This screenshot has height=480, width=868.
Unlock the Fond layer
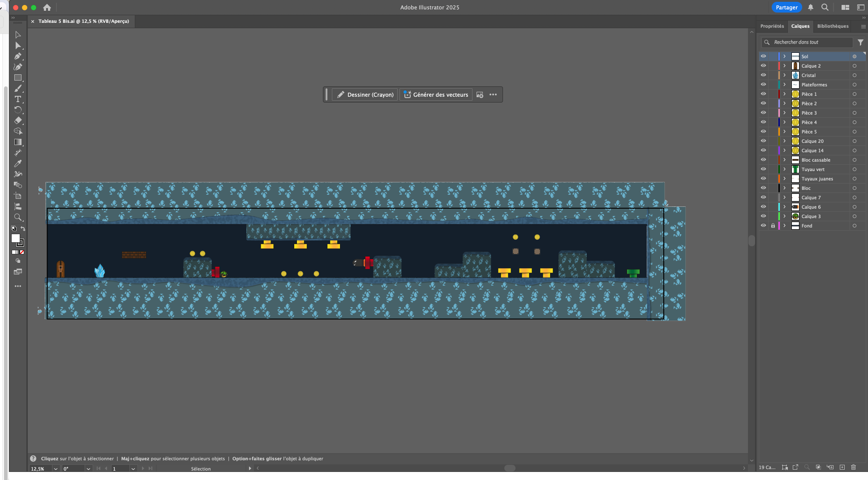[773, 226]
